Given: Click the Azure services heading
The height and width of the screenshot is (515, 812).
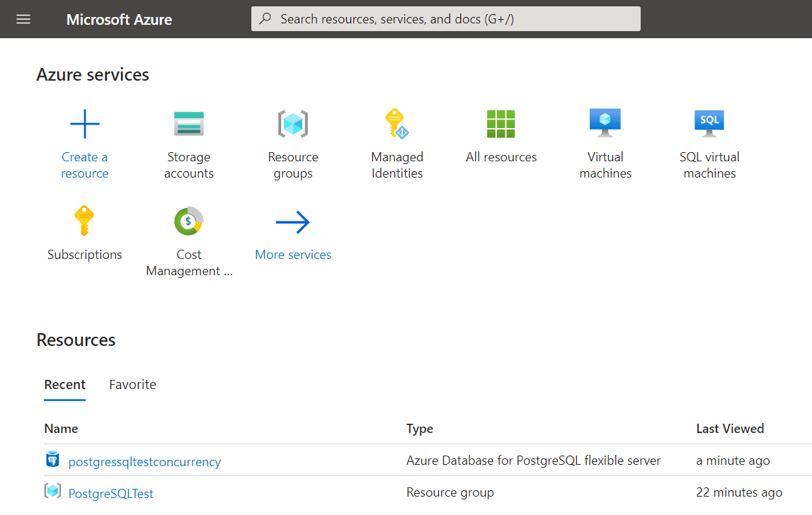Looking at the screenshot, I should 93,74.
